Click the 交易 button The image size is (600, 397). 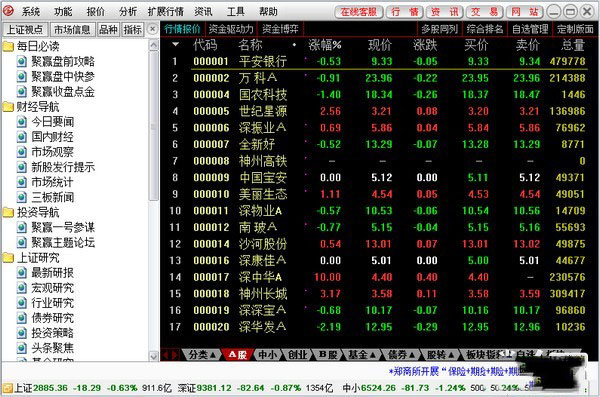pos(485,12)
